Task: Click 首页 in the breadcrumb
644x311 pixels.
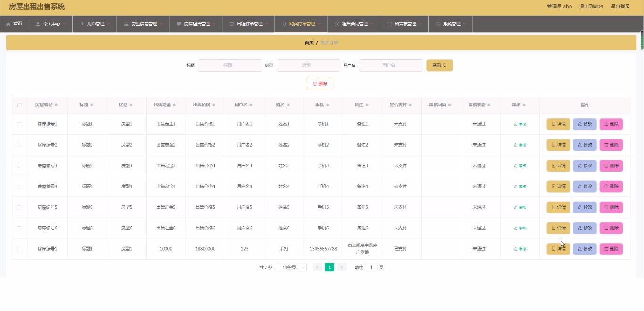Action: (x=309, y=42)
